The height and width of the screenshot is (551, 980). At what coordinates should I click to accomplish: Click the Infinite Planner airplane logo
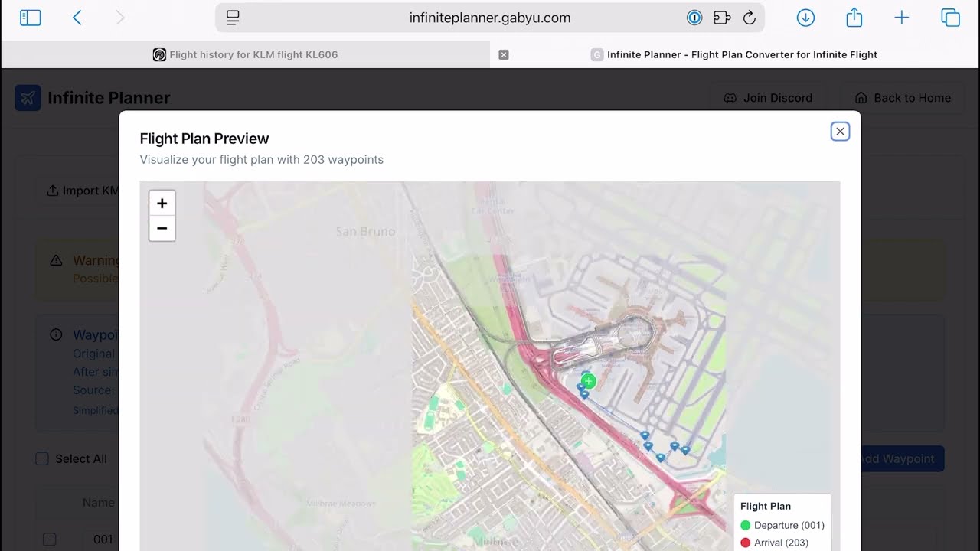28,98
